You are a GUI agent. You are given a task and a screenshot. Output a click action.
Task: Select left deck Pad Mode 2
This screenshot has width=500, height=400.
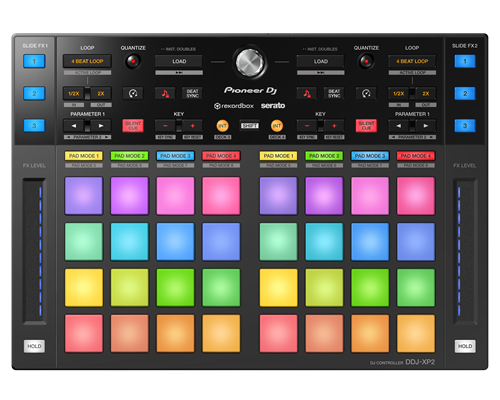pos(129,156)
